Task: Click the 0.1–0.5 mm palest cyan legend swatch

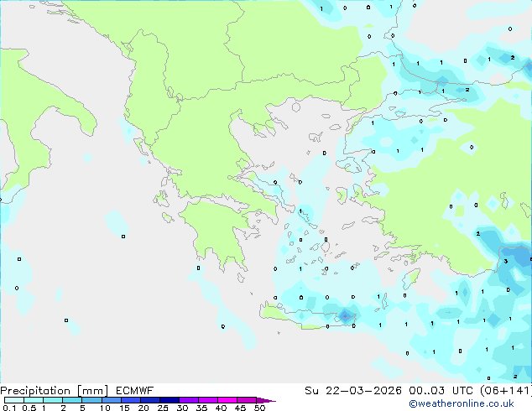Action: click(14, 400)
